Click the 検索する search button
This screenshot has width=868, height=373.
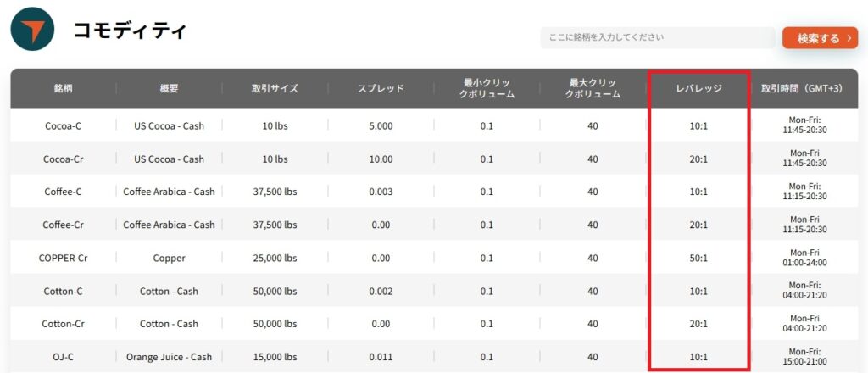pos(819,38)
